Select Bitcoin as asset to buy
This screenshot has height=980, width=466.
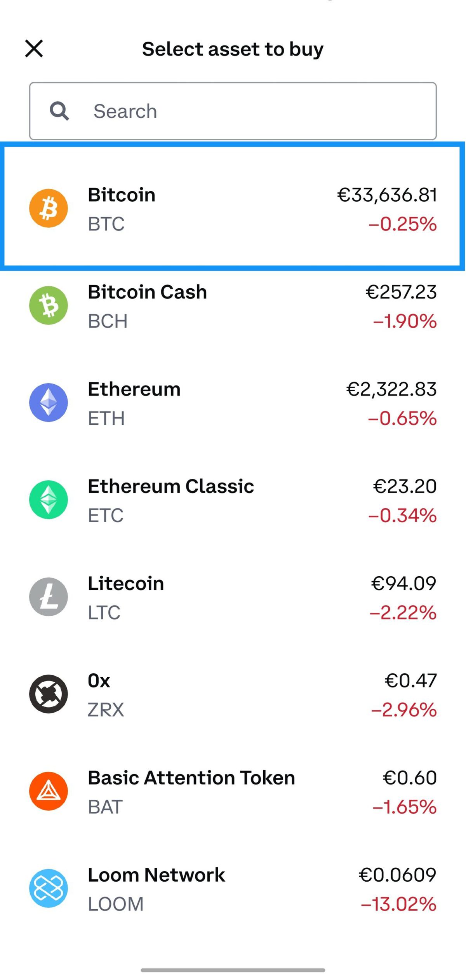coord(233,208)
